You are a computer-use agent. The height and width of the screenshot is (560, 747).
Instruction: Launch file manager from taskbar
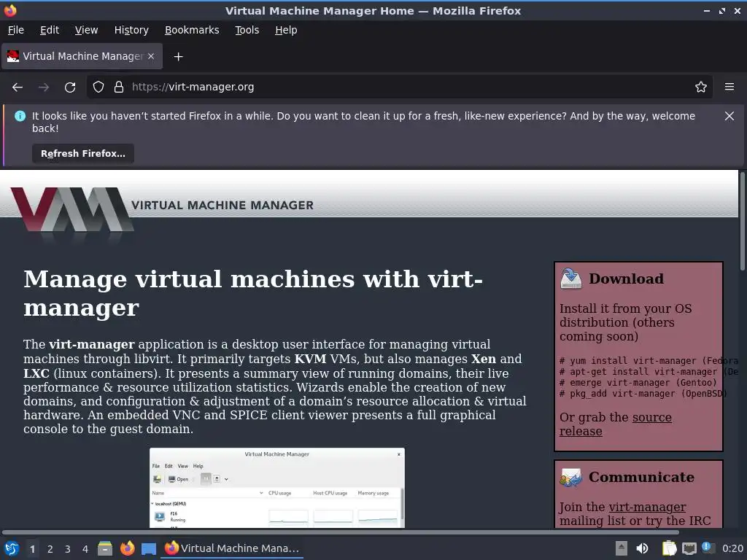(105, 548)
